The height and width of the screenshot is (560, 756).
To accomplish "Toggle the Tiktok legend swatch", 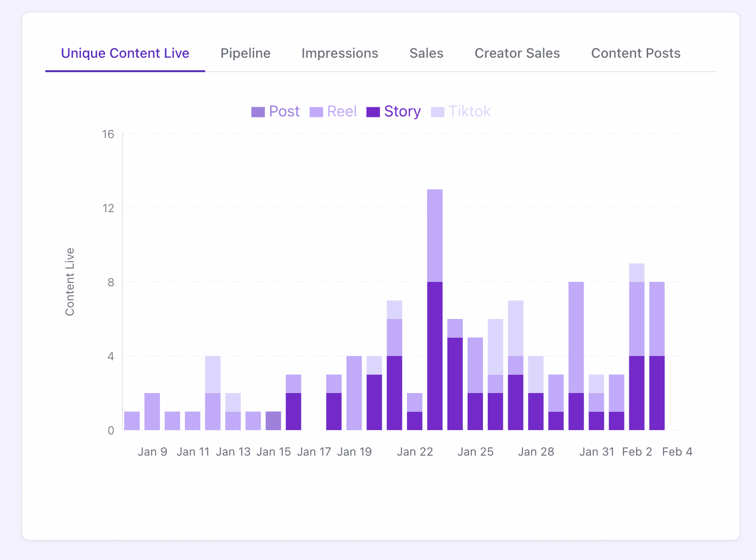I will pos(438,112).
